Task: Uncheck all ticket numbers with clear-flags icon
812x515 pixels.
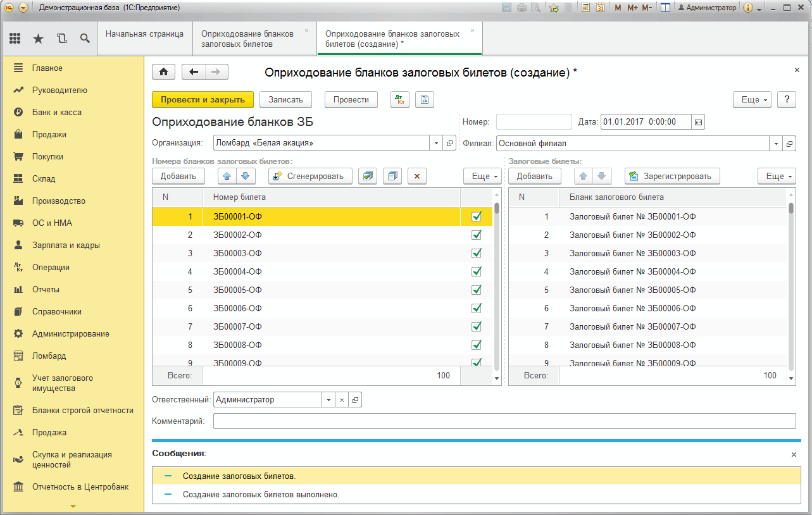Action: [x=392, y=176]
